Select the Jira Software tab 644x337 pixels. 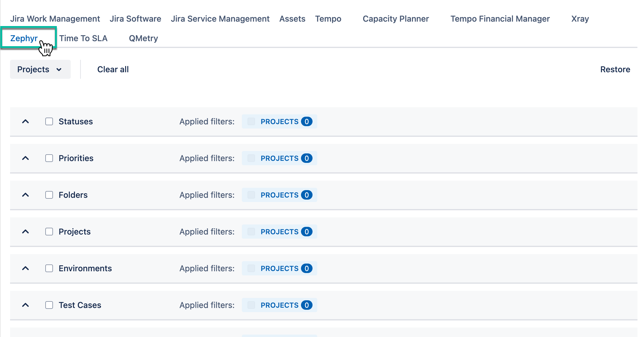point(135,19)
